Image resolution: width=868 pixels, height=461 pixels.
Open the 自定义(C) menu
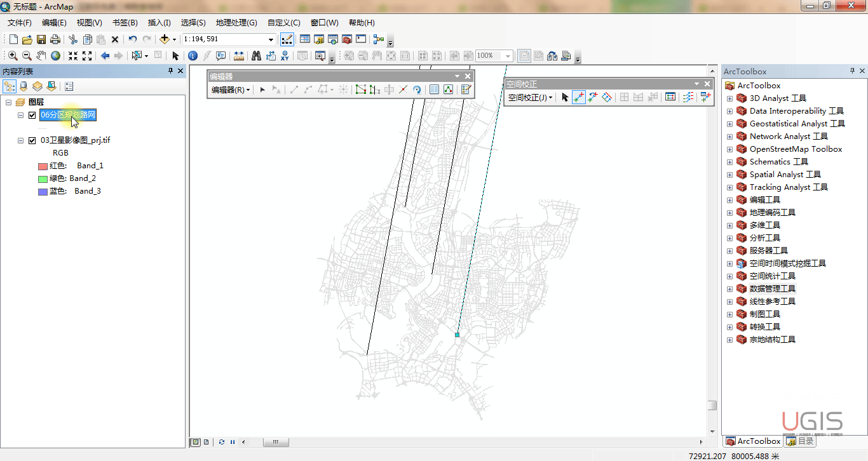coord(284,22)
